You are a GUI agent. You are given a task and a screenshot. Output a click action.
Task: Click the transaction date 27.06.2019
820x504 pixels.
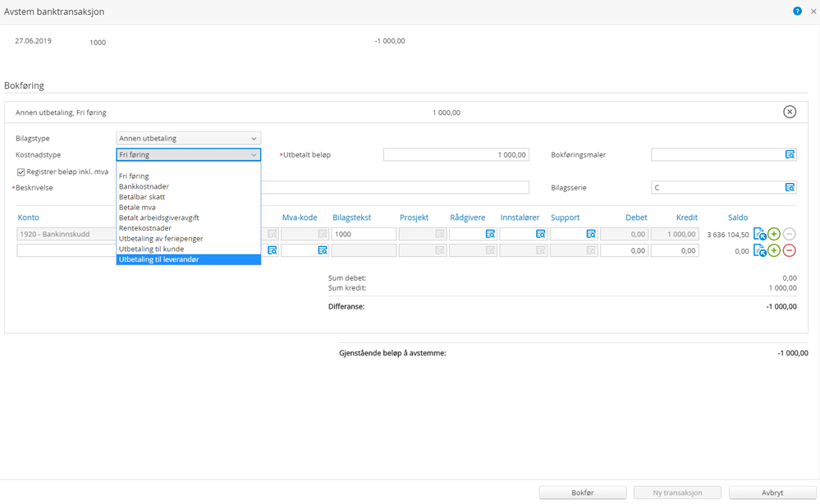click(x=33, y=41)
